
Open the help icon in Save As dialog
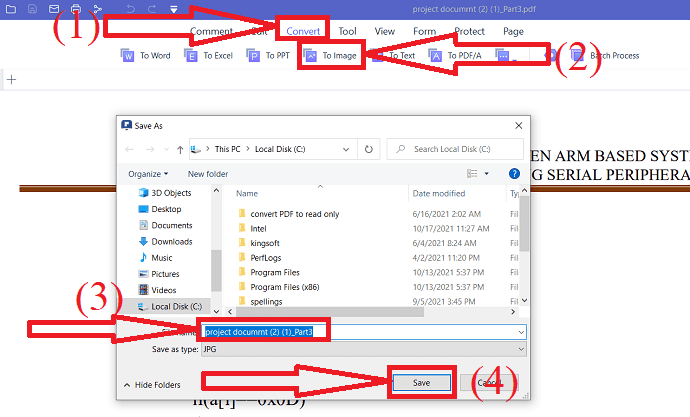coord(514,173)
